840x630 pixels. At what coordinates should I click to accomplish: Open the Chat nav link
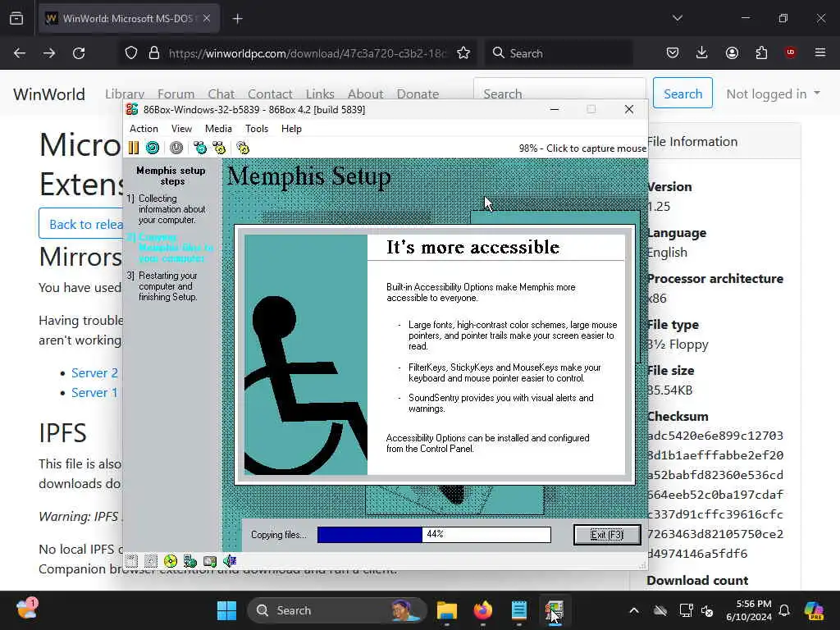coord(221,94)
